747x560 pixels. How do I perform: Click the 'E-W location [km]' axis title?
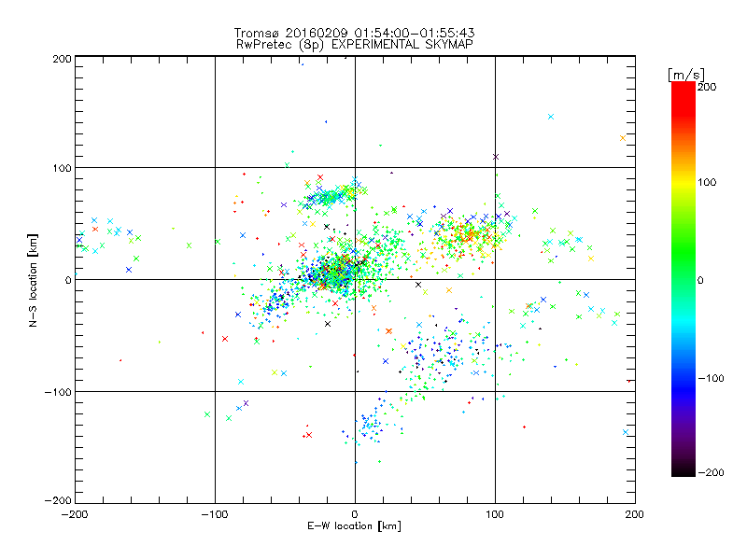(354, 526)
